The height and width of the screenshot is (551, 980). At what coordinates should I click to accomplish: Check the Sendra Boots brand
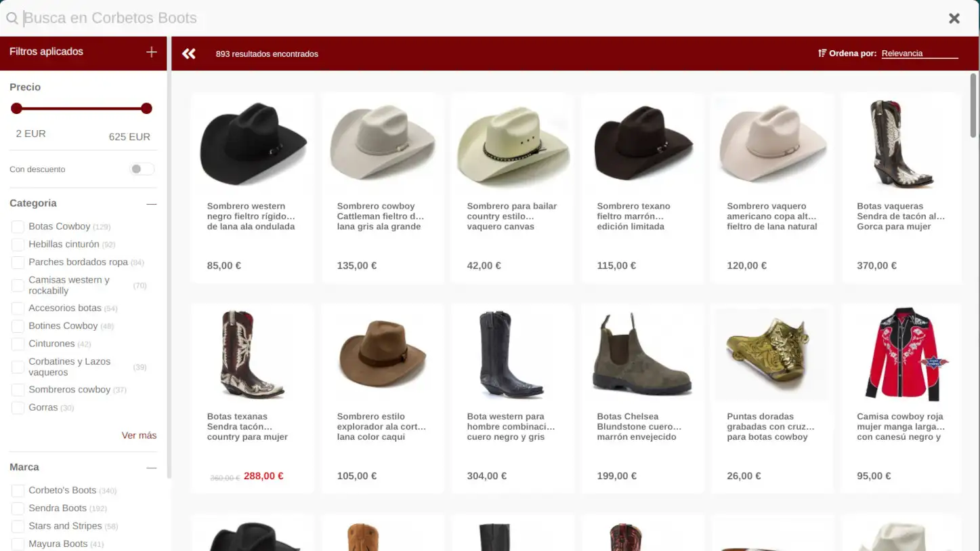click(x=18, y=508)
